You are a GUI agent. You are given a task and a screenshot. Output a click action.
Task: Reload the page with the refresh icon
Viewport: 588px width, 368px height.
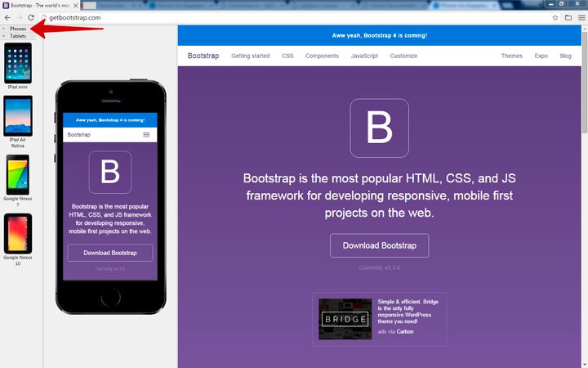[31, 17]
